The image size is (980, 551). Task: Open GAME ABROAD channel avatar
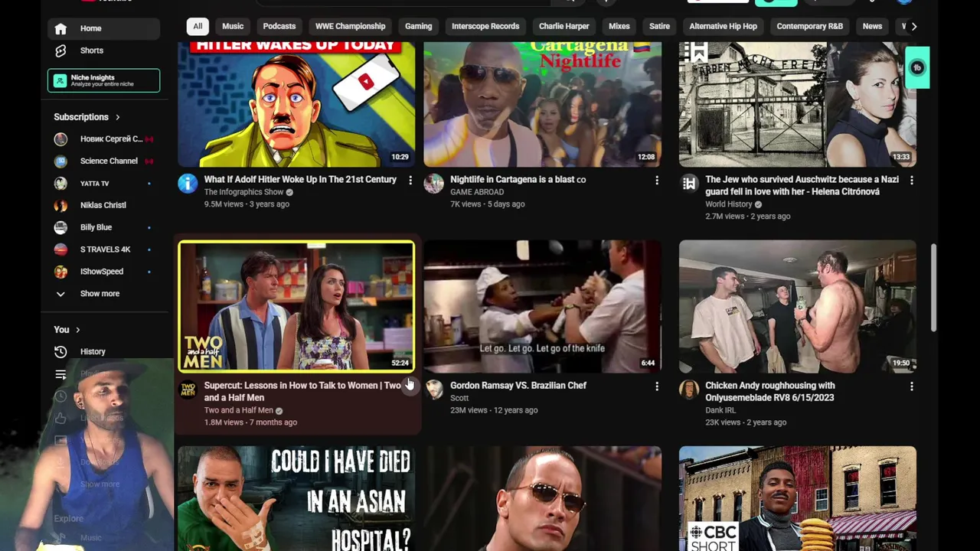434,183
